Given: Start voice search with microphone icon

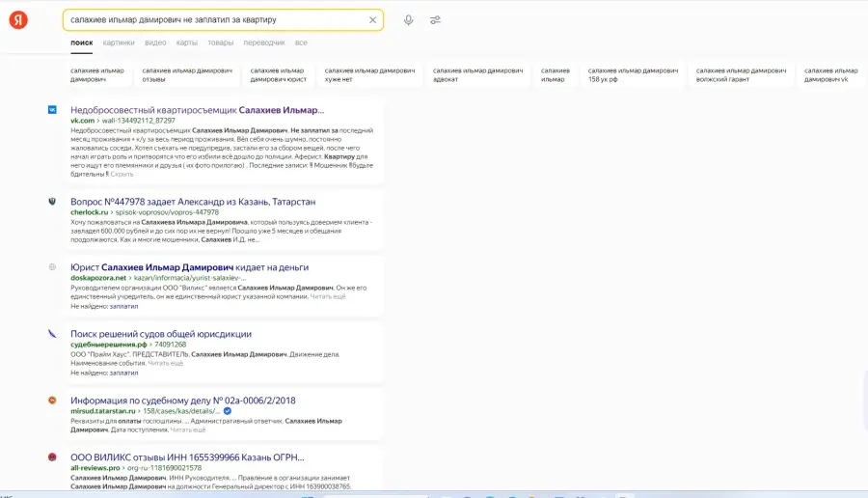Looking at the screenshot, I should (x=408, y=20).
